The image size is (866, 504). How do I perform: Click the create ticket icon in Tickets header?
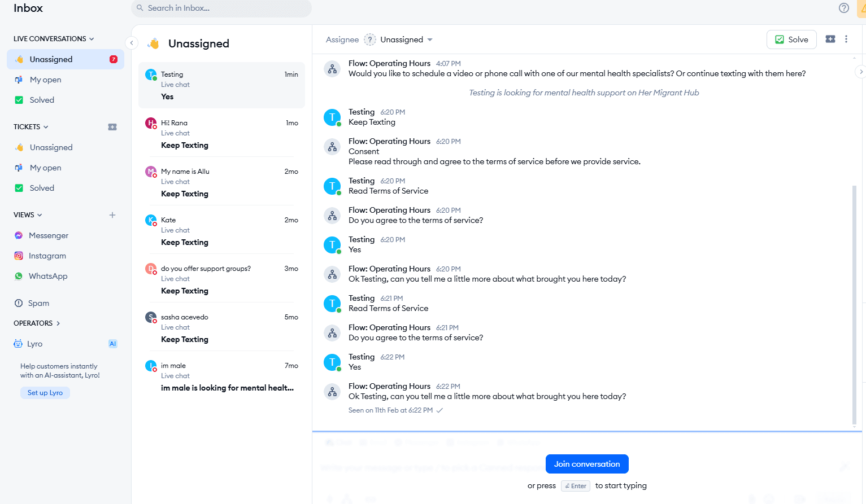pyautogui.click(x=112, y=127)
